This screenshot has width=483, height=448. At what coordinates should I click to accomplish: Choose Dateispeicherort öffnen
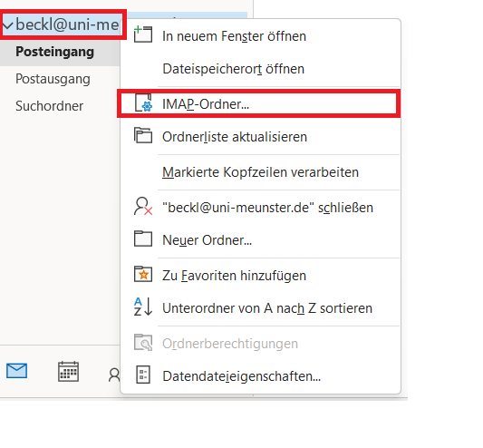(x=233, y=69)
